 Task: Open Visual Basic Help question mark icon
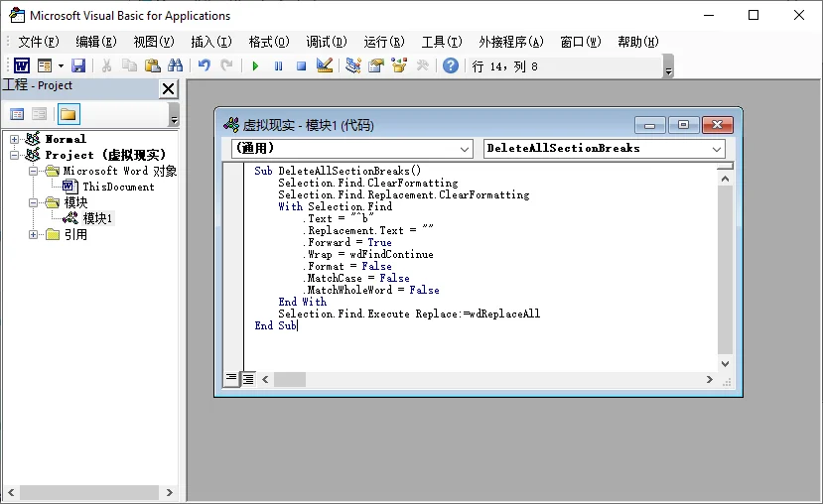[451, 66]
